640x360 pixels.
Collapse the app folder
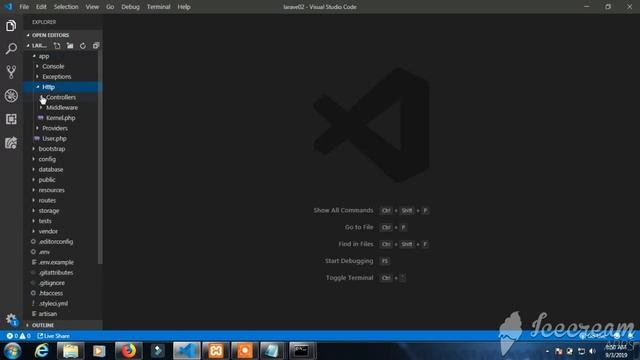tap(44, 56)
